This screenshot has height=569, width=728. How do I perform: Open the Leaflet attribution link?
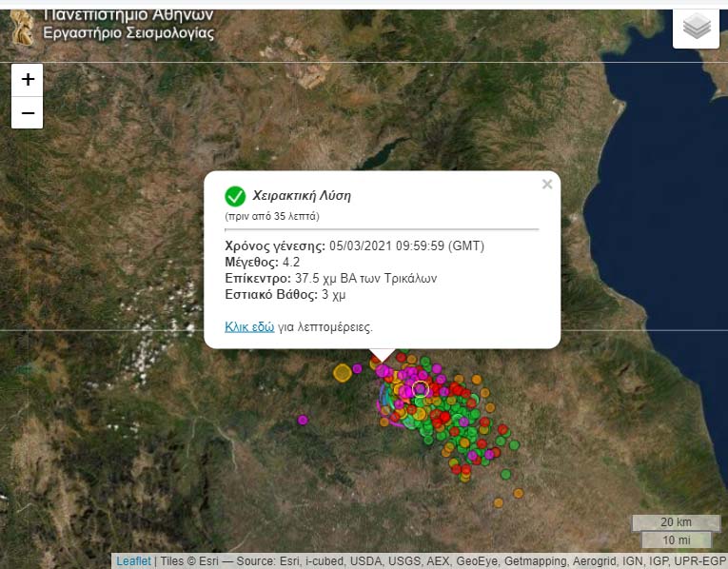pos(133,561)
